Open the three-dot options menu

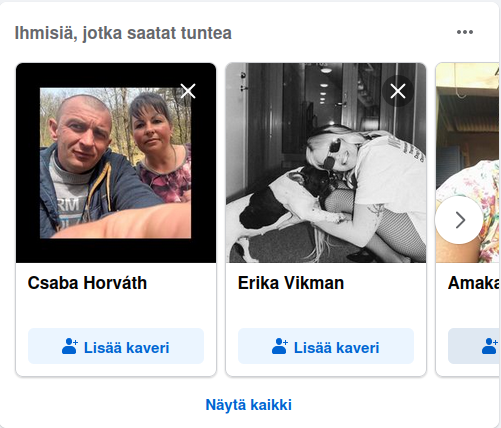click(x=465, y=32)
